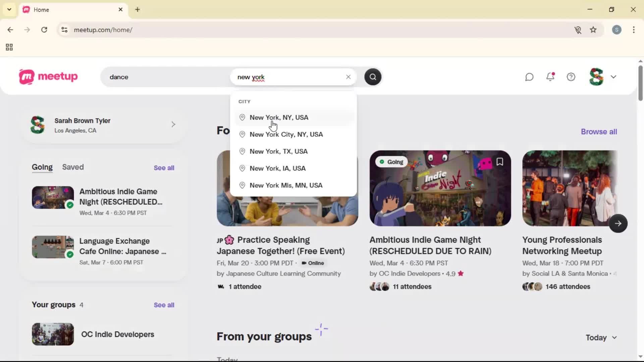This screenshot has width=644, height=362.
Task: Click the Meetup logo to go home
Action: pos(48,77)
